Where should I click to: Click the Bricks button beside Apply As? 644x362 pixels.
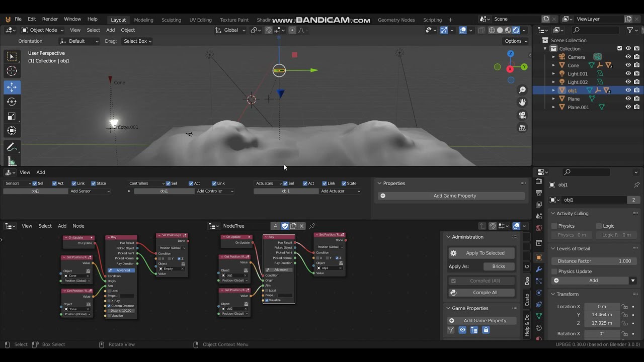[x=499, y=266]
